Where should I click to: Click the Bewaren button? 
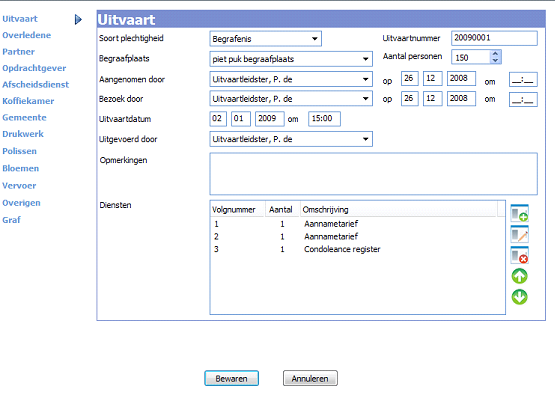231,378
